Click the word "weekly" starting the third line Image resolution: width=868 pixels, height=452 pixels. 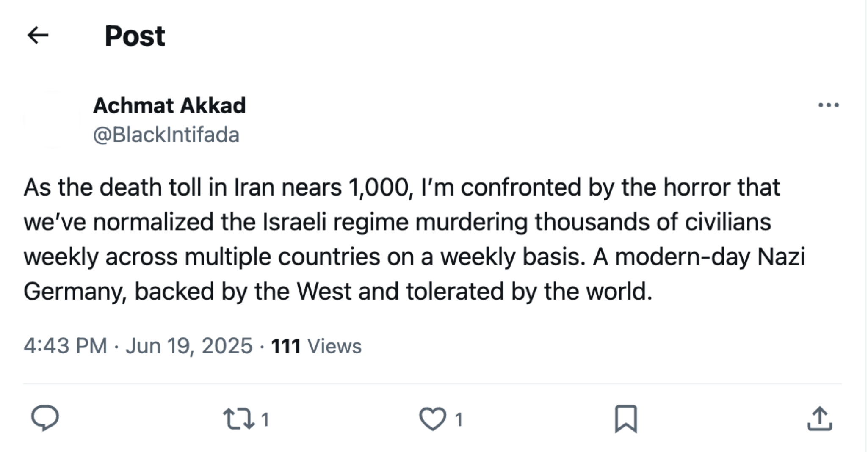pyautogui.click(x=61, y=256)
